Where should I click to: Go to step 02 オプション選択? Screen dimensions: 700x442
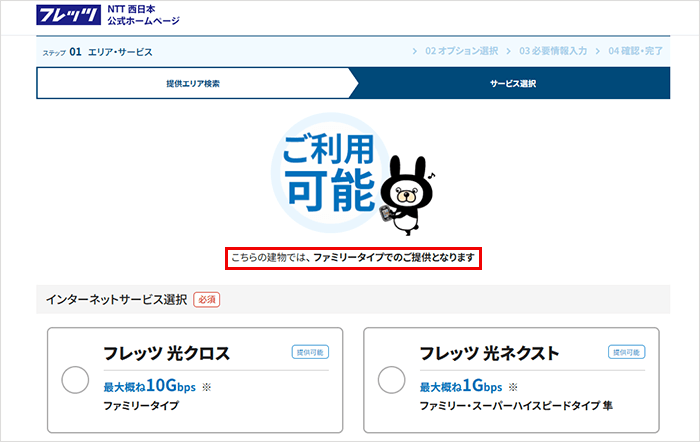[460, 51]
